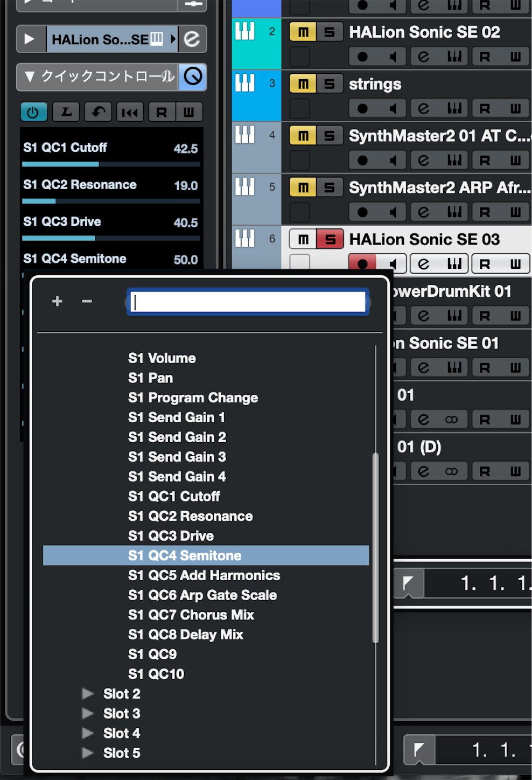
Task: Adjust S1 QC1 Cutoff slider
Action: [x=111, y=164]
